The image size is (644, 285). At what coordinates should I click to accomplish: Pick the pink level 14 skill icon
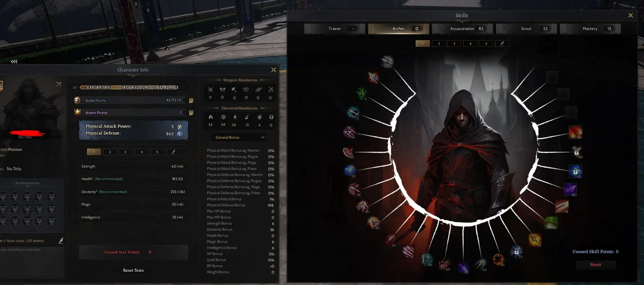click(x=349, y=132)
